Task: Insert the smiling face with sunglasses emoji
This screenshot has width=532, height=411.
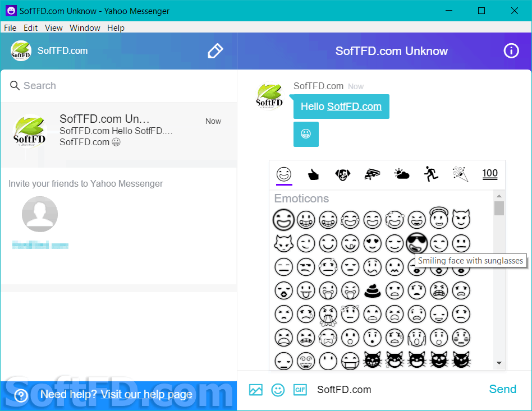Action: tap(416, 243)
